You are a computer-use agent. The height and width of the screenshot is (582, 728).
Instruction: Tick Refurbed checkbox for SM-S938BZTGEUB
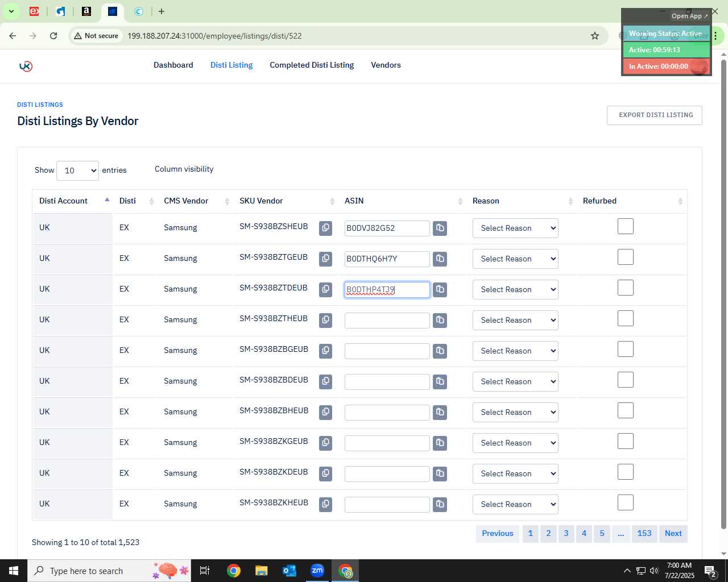626,257
